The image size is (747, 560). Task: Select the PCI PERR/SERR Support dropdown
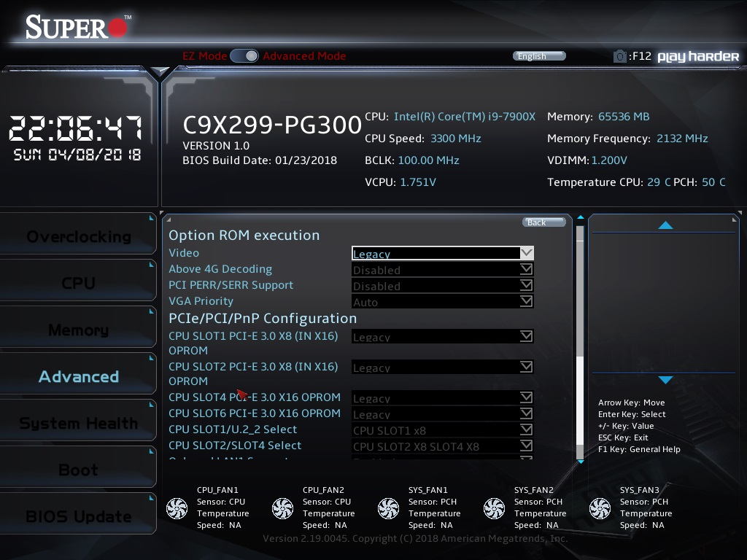[x=442, y=286]
